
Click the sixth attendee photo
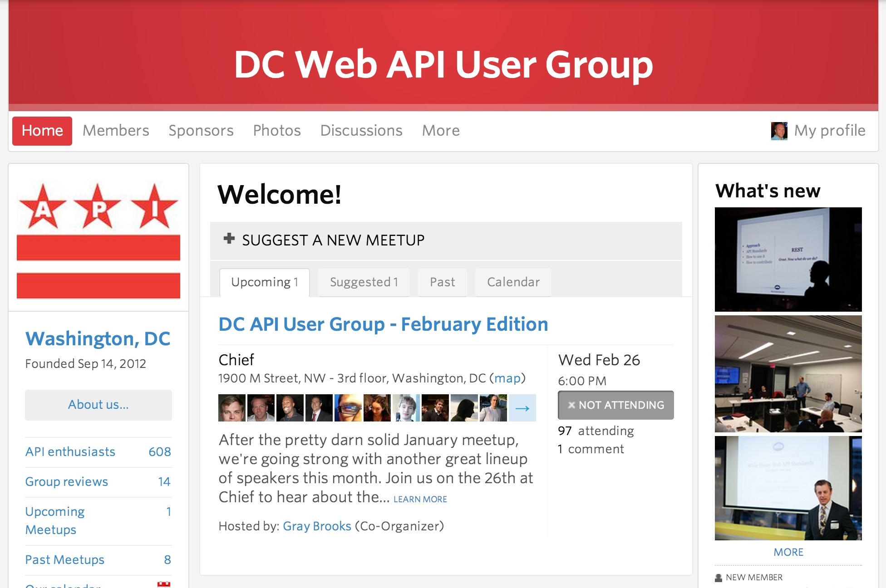point(377,408)
